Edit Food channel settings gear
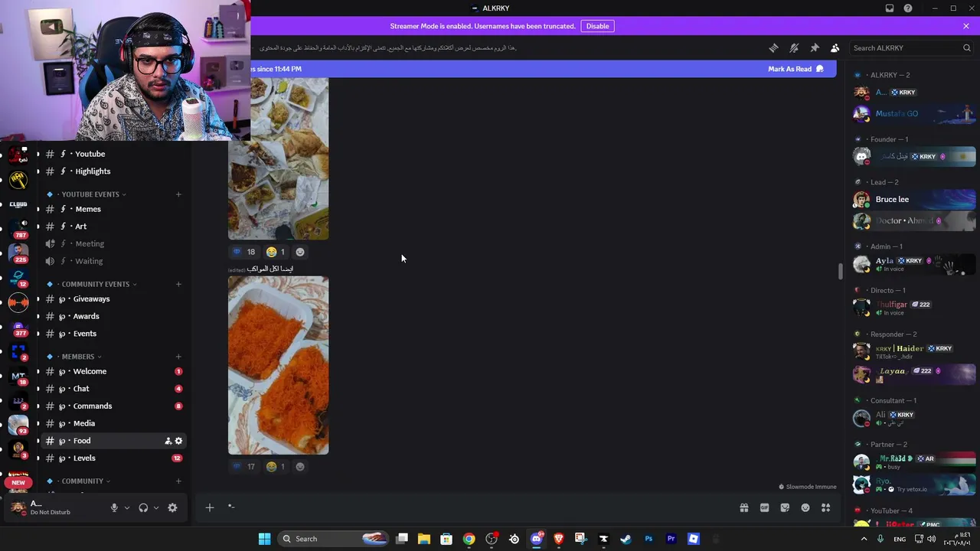Image resolution: width=980 pixels, height=551 pixels. click(179, 441)
